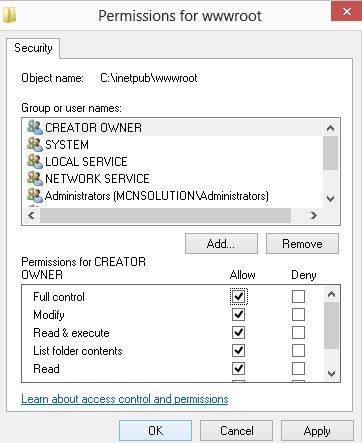Click the up arrow of permissions list scrollbar
The image size is (362, 443).
click(x=331, y=294)
